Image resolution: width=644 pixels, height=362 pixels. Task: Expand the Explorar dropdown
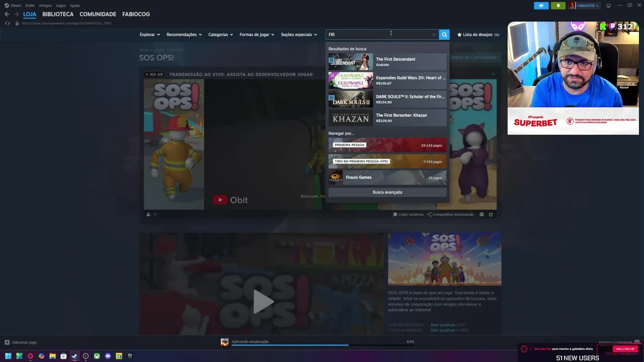149,35
